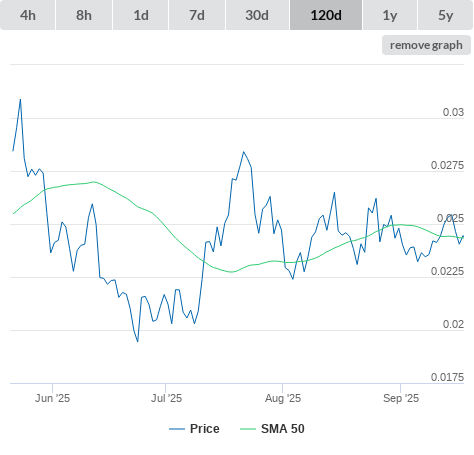Toggle the Price series legend label
The height and width of the screenshot is (455, 474).
(x=205, y=429)
